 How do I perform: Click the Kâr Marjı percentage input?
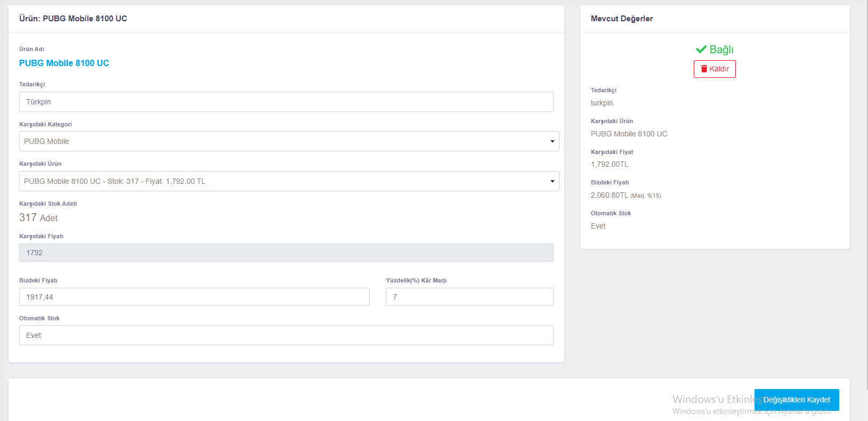coord(469,297)
